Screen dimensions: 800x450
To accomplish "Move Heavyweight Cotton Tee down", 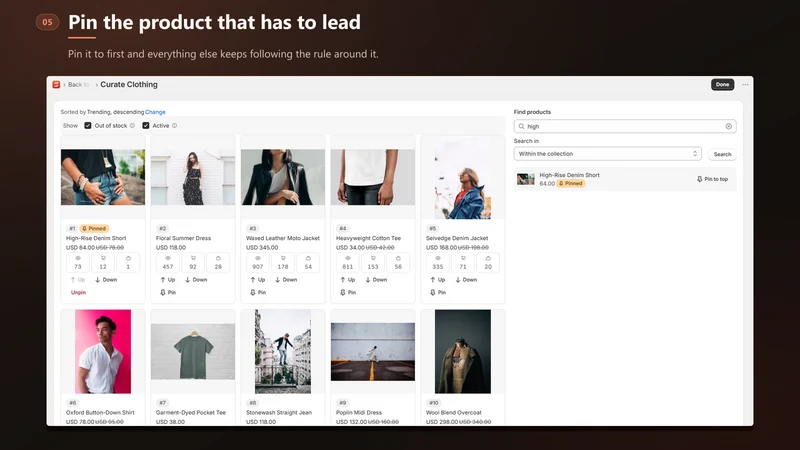I will [x=376, y=280].
